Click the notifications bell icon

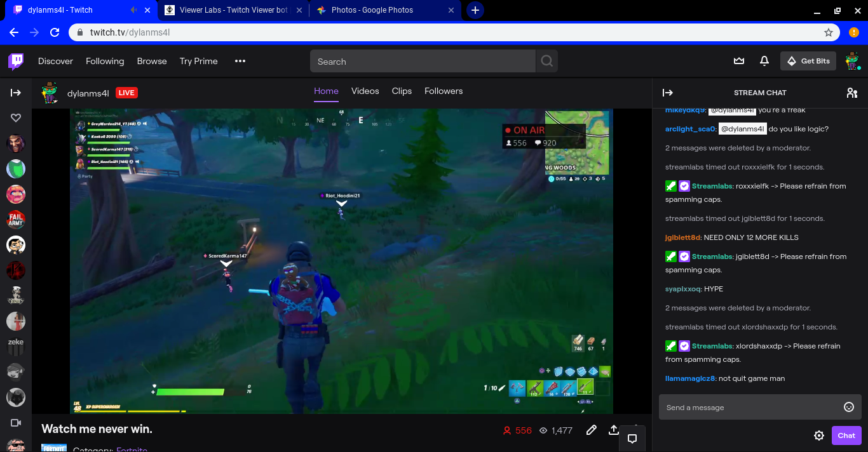coord(764,61)
